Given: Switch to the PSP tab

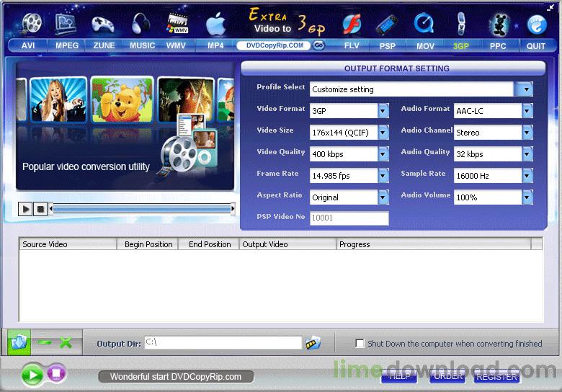Looking at the screenshot, I should pos(388,46).
